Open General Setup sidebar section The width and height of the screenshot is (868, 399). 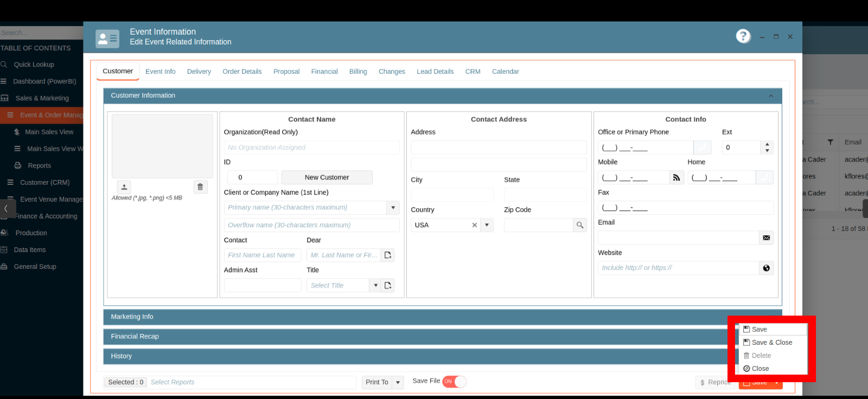point(35,266)
